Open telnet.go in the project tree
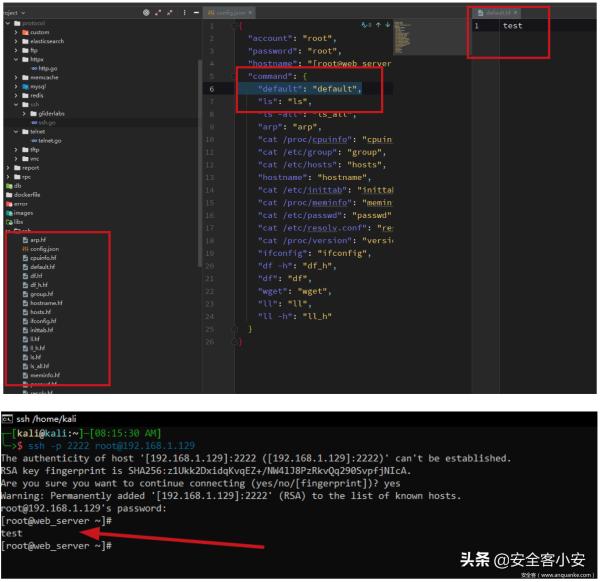600x582 pixels. click(48, 141)
